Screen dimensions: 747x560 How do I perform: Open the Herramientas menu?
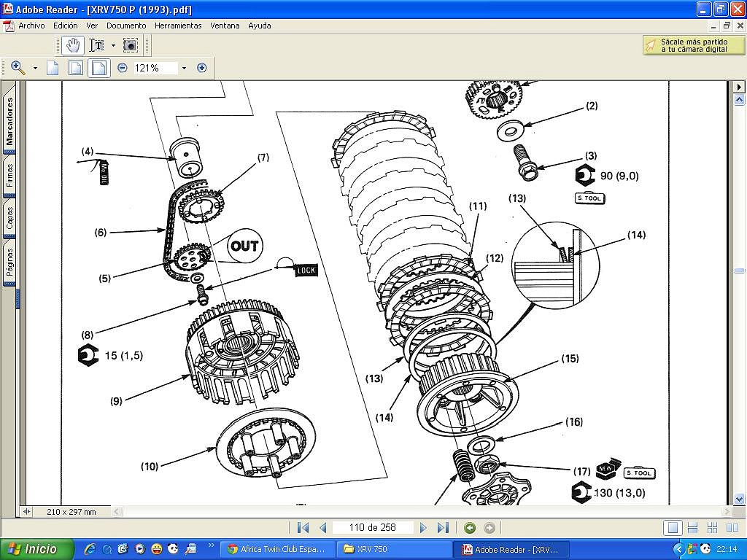point(178,26)
